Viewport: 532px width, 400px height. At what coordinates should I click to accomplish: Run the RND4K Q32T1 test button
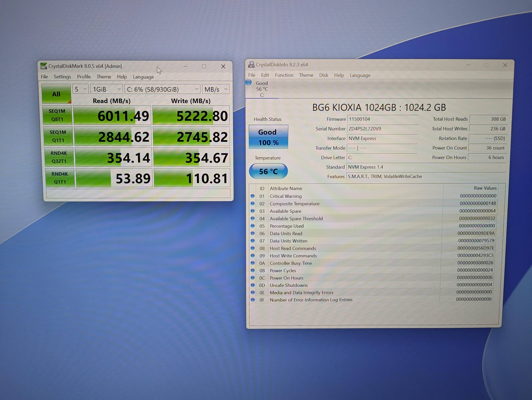(59, 157)
